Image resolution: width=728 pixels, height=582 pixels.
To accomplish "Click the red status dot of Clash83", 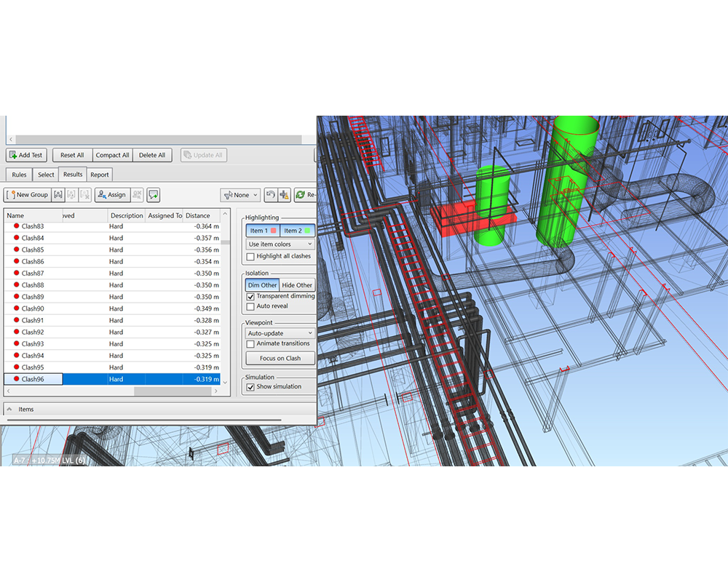I will click(16, 226).
